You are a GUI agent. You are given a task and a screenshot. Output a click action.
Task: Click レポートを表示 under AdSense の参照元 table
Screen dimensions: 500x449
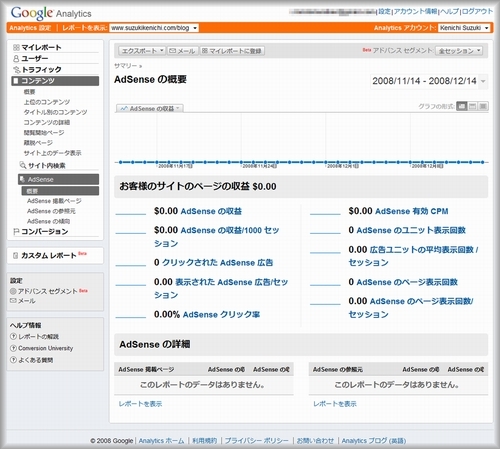(x=335, y=404)
